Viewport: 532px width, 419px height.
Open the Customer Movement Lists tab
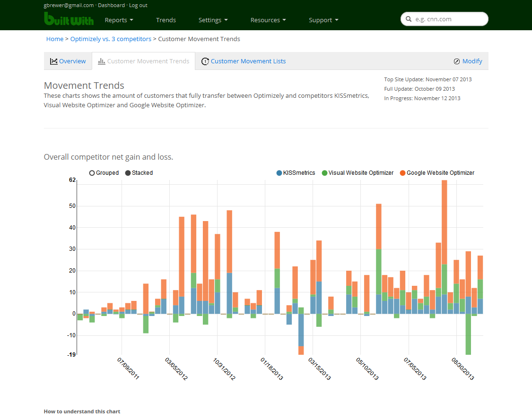click(x=244, y=61)
